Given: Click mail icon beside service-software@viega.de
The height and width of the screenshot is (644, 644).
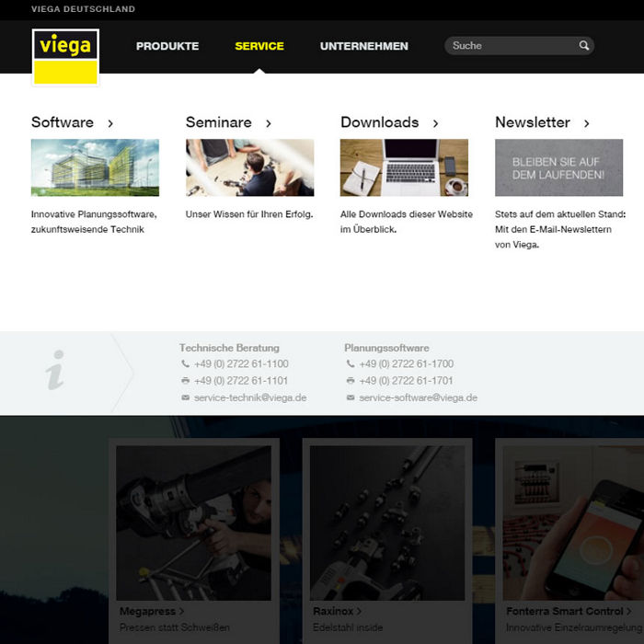Looking at the screenshot, I should click(351, 397).
